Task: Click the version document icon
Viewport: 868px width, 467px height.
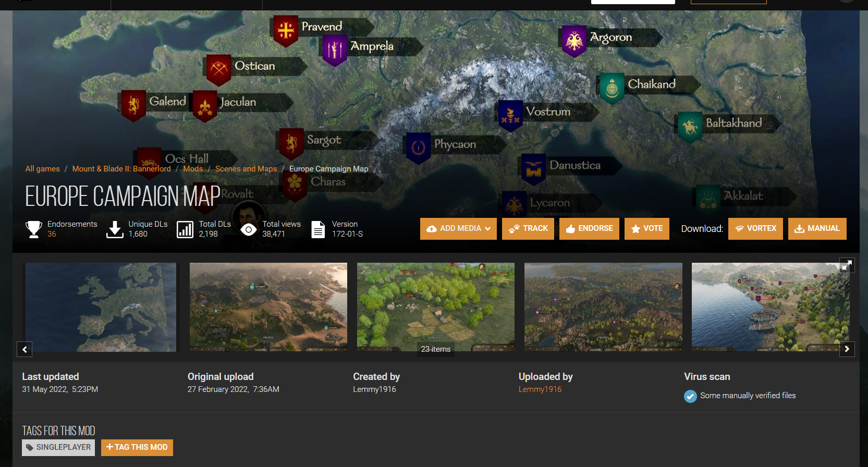Action: pyautogui.click(x=318, y=229)
